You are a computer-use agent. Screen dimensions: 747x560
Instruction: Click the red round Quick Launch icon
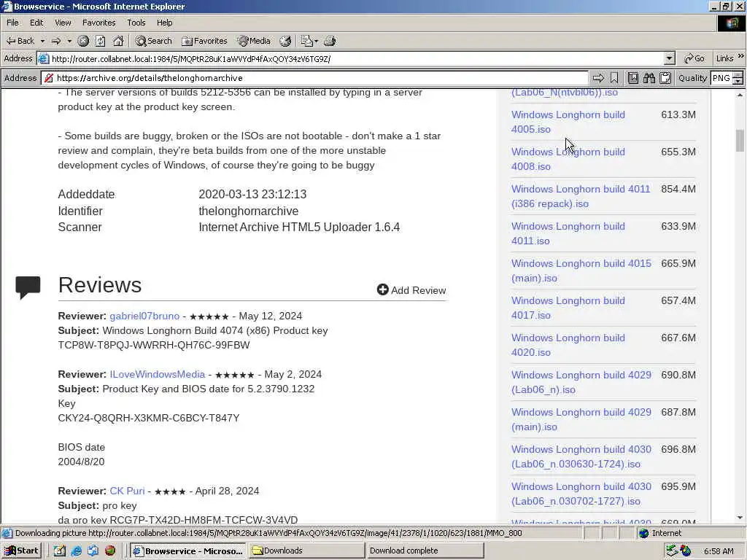(x=110, y=551)
